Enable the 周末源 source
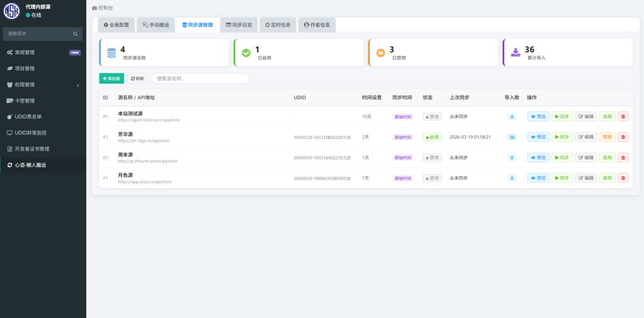Image resolution: width=644 pixels, height=318 pixels. 607,158
